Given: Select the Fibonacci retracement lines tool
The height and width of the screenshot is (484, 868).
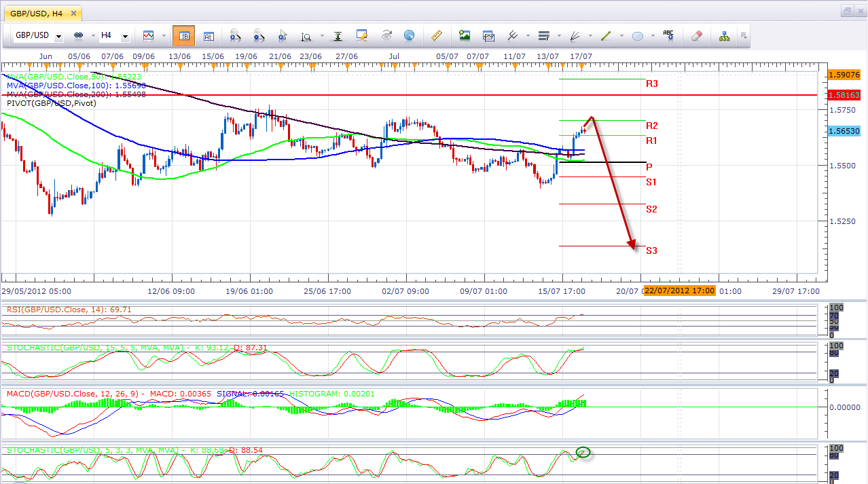Looking at the screenshot, I should pyautogui.click(x=543, y=35).
